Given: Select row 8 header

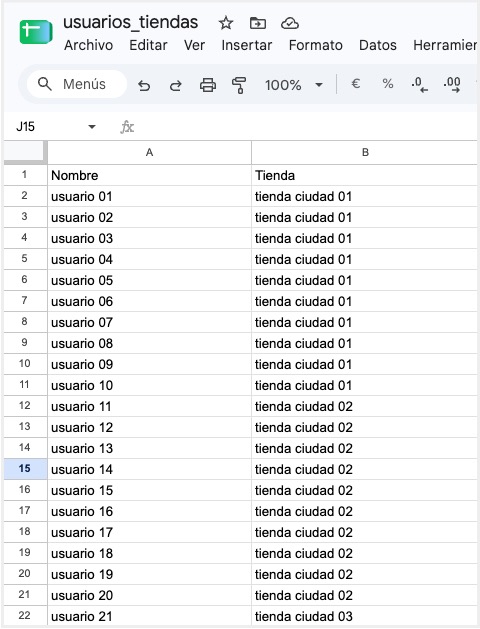Looking at the screenshot, I should pyautogui.click(x=25, y=322).
